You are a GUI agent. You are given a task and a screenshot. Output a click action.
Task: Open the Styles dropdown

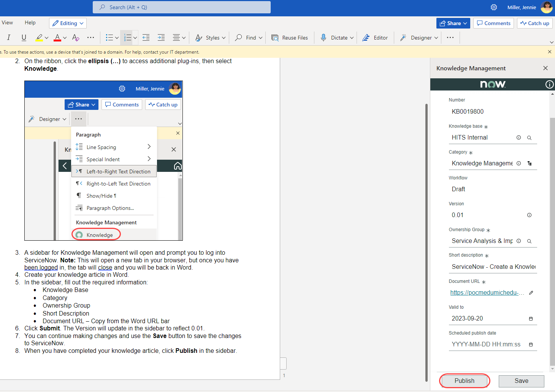(x=210, y=37)
